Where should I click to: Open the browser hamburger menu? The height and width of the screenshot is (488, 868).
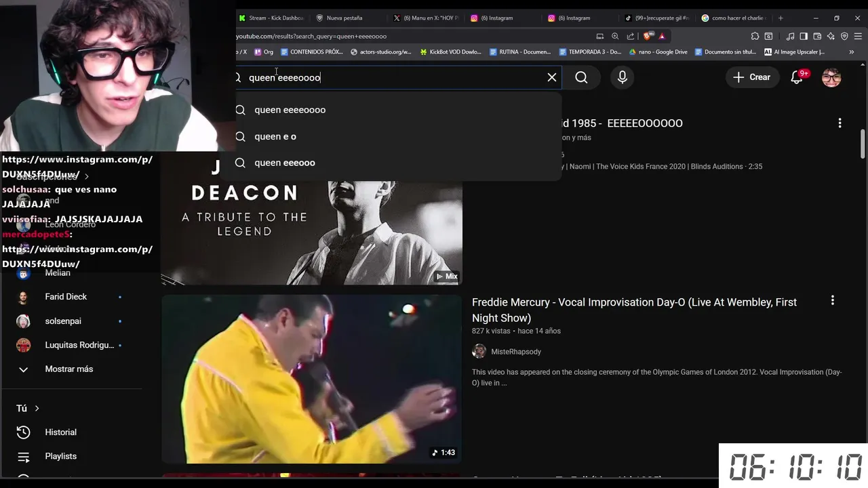[858, 36]
